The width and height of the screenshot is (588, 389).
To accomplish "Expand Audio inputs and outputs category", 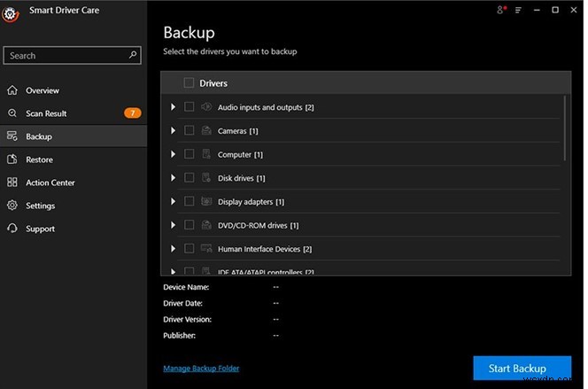I will 173,107.
